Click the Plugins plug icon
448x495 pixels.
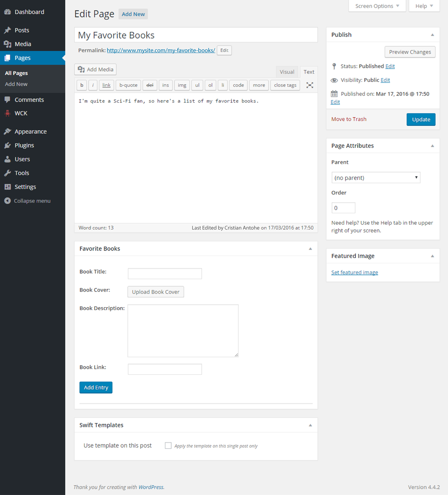click(x=7, y=145)
